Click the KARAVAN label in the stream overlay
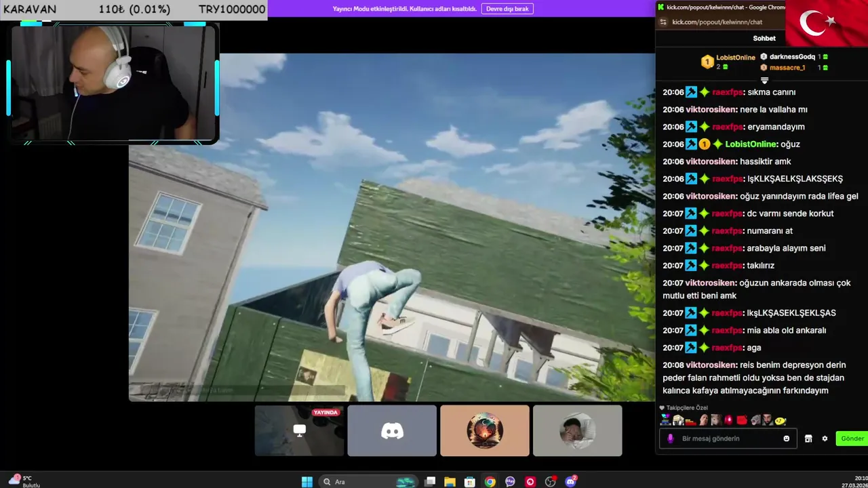Viewport: 868px width, 488px height. 30,9
